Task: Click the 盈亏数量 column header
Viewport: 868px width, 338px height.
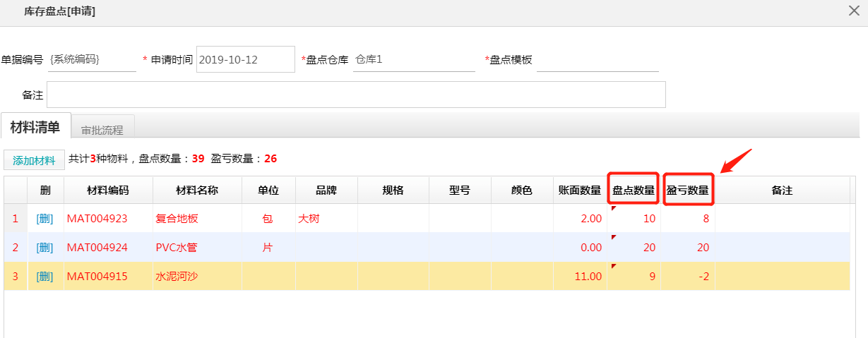Action: coord(688,190)
